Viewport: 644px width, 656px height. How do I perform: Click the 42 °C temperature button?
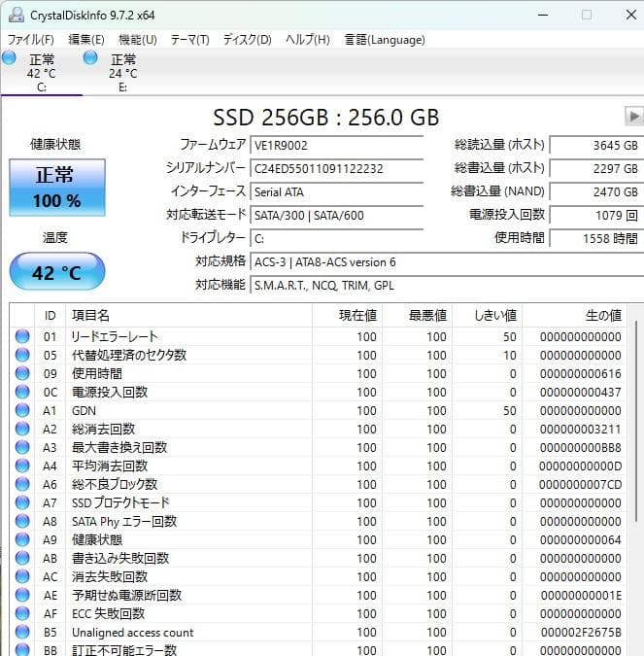[x=57, y=271]
